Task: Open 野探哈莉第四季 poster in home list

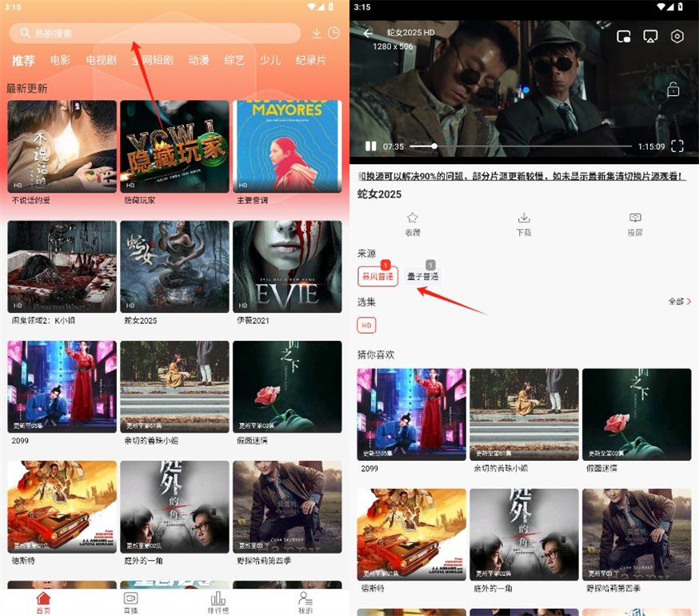Action: pyautogui.click(x=287, y=507)
